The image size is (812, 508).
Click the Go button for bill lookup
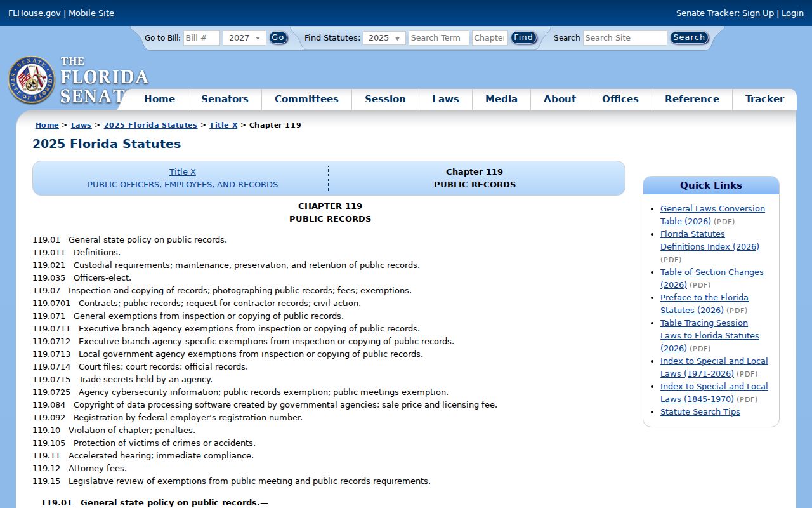click(278, 38)
